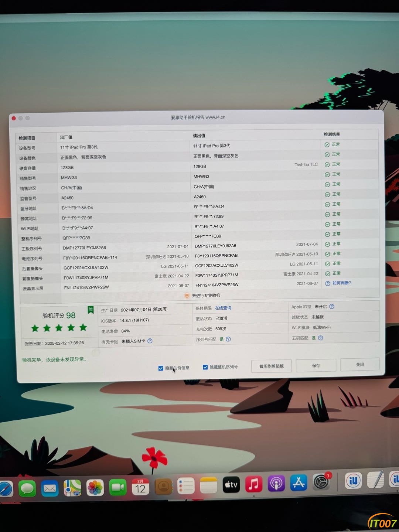Uncheck the 隐藏整机序列号 checkbox
Image resolution: width=399 pixels, height=532 pixels.
point(205,367)
